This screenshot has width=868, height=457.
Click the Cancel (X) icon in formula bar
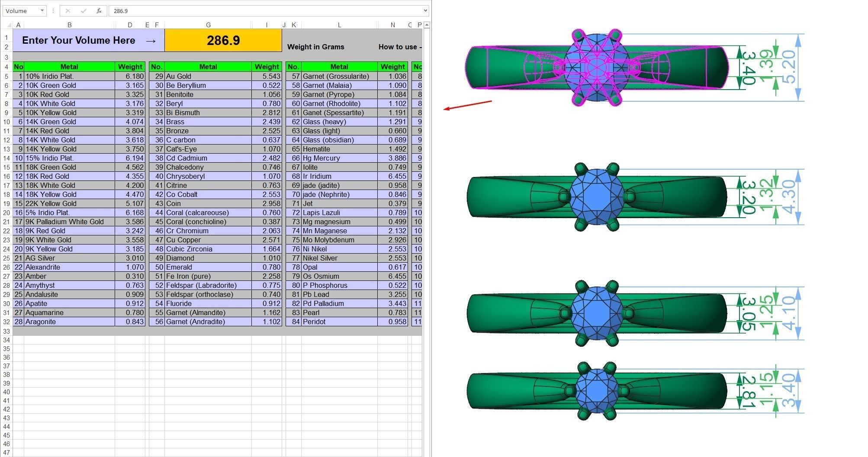68,11
